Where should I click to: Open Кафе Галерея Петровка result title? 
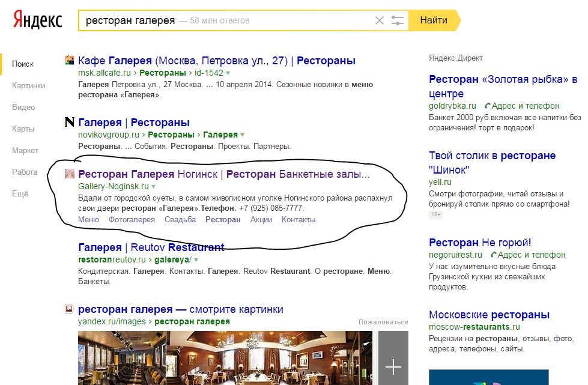point(217,60)
